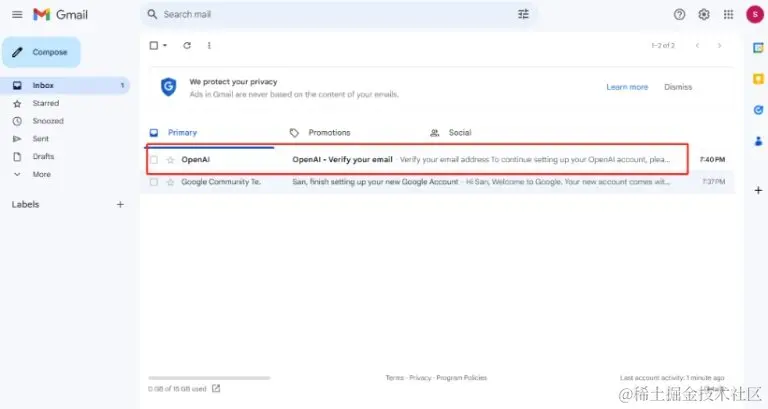Screen dimensions: 768x409
Task: Click inside the Search mail field
Action: (x=338, y=14)
